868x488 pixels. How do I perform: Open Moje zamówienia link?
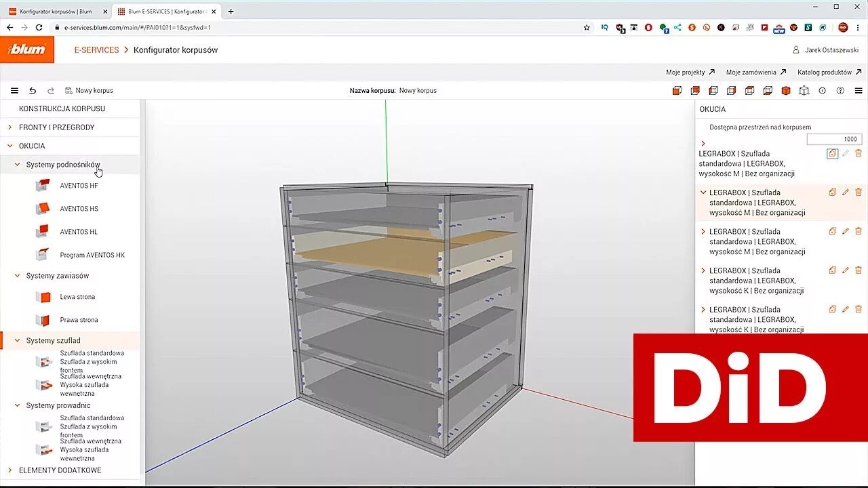pos(756,72)
